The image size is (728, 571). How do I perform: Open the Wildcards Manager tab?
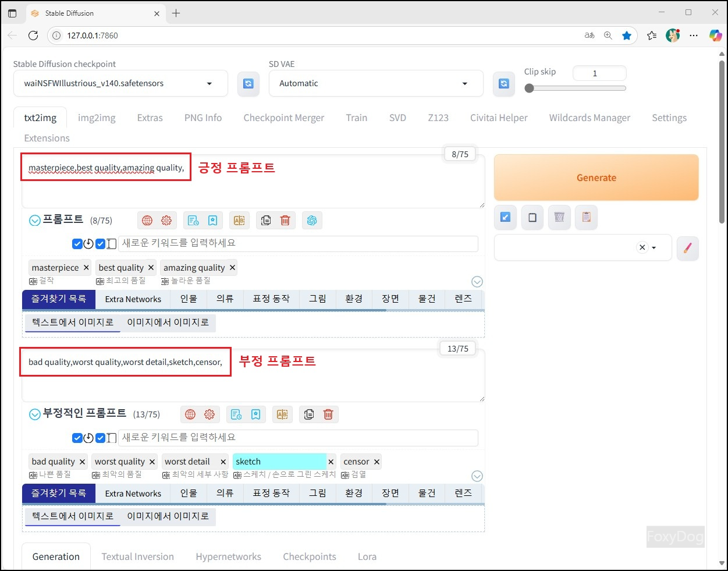click(589, 118)
